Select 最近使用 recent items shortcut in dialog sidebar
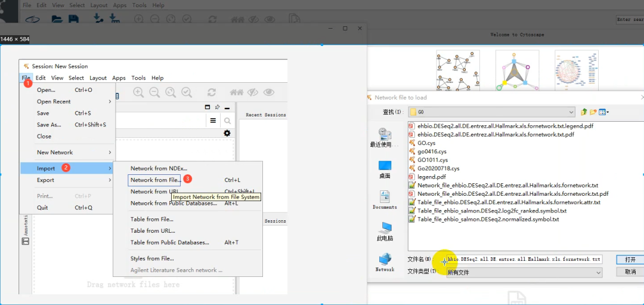644x305 pixels. tap(384, 137)
